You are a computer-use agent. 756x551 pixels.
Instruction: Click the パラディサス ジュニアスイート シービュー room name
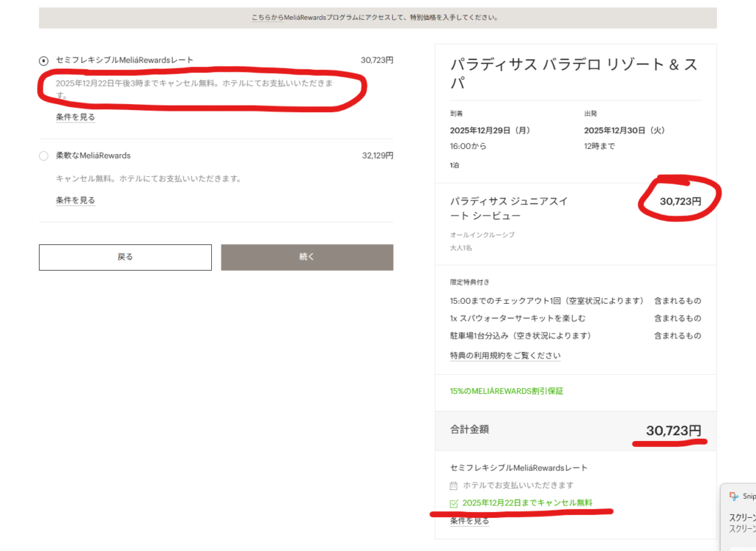[509, 208]
